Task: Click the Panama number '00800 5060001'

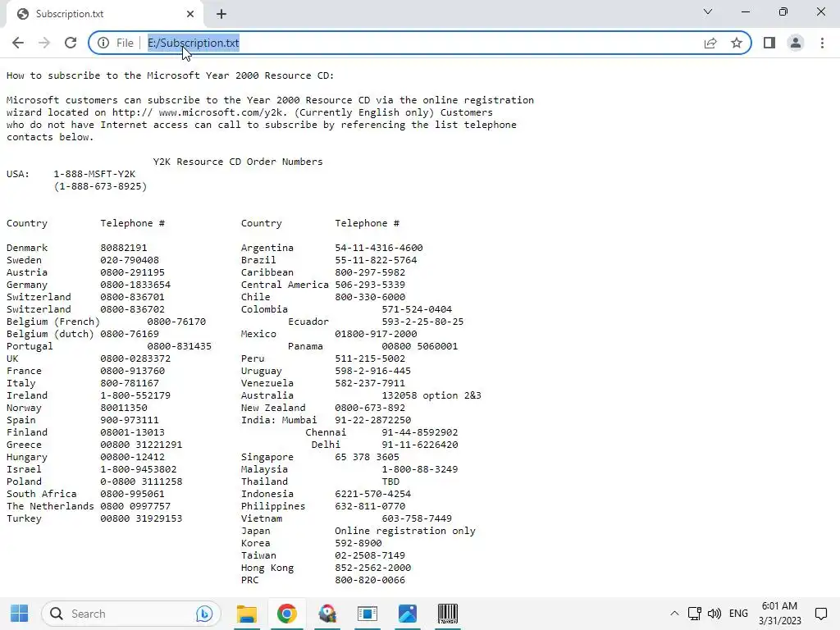Action: (x=420, y=347)
